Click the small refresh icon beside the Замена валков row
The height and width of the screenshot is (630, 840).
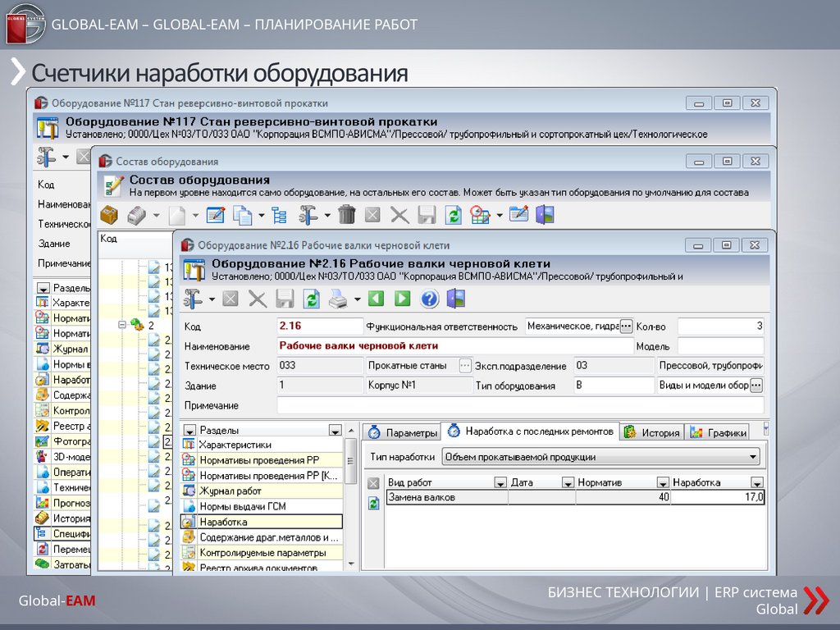pos(374,503)
